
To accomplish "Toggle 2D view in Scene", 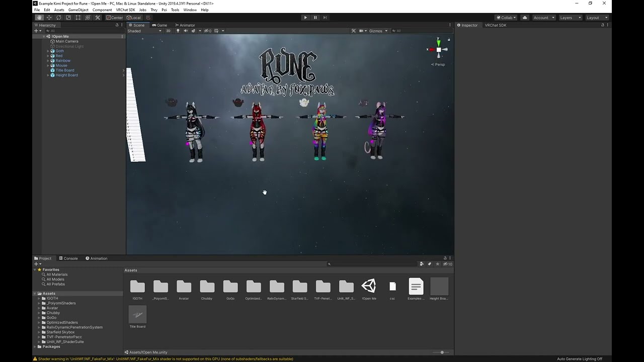I will [x=168, y=31].
